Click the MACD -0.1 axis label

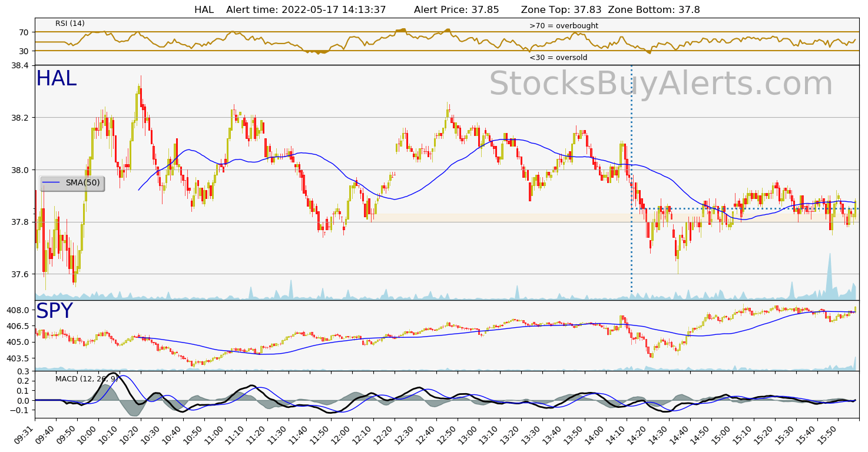click(x=19, y=411)
